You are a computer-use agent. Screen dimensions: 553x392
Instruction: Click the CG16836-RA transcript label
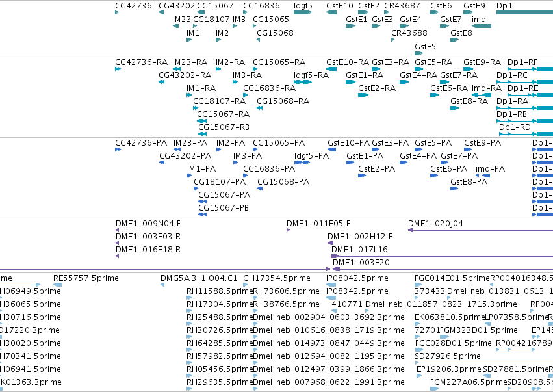pos(270,88)
